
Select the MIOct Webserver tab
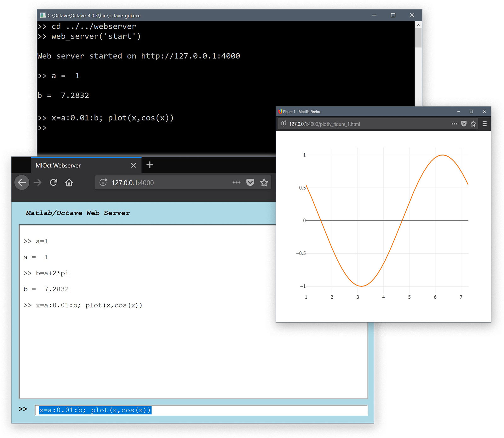86,165
